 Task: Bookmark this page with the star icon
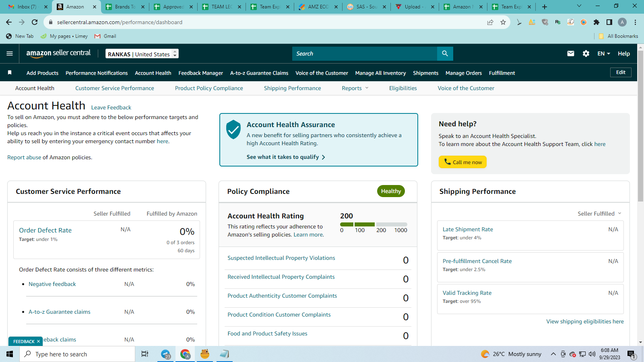(503, 22)
